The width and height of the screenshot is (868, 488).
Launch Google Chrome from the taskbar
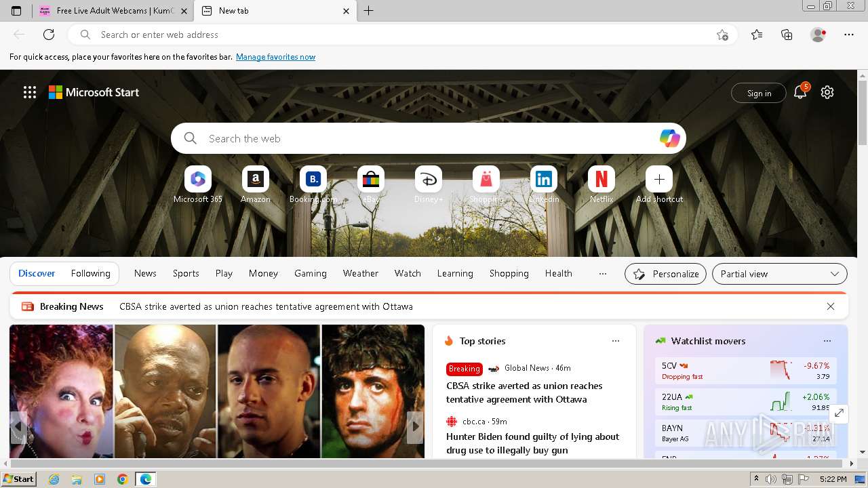point(122,479)
